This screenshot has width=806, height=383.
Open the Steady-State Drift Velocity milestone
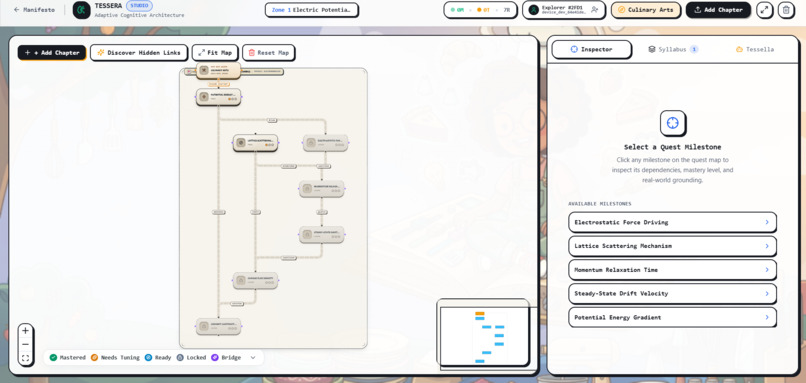pos(672,293)
